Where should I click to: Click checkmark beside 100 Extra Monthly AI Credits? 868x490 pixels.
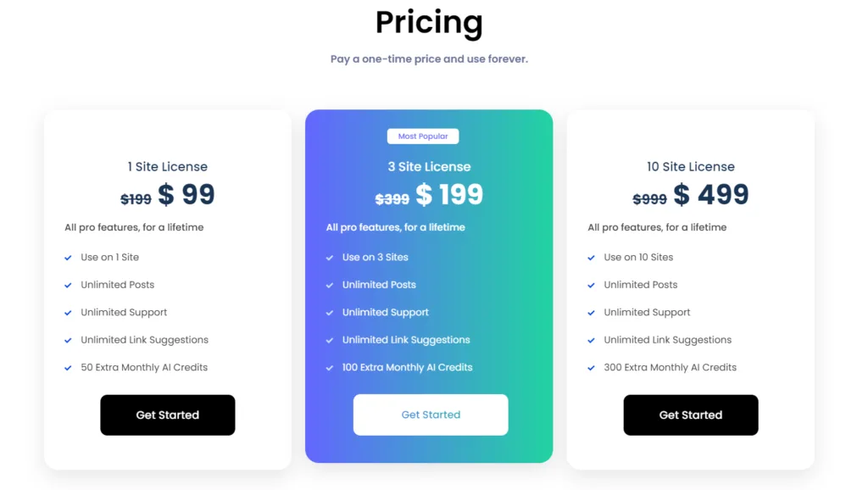(330, 368)
